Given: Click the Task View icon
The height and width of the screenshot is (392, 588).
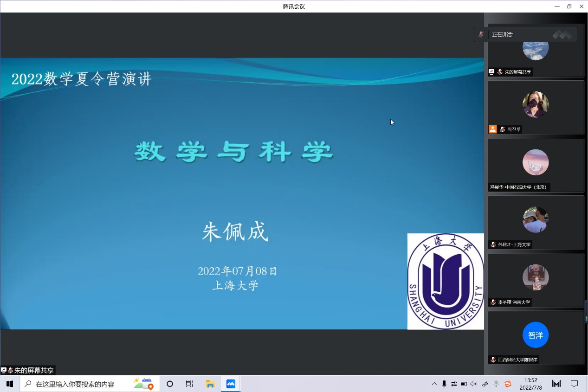Looking at the screenshot, I should [189, 384].
